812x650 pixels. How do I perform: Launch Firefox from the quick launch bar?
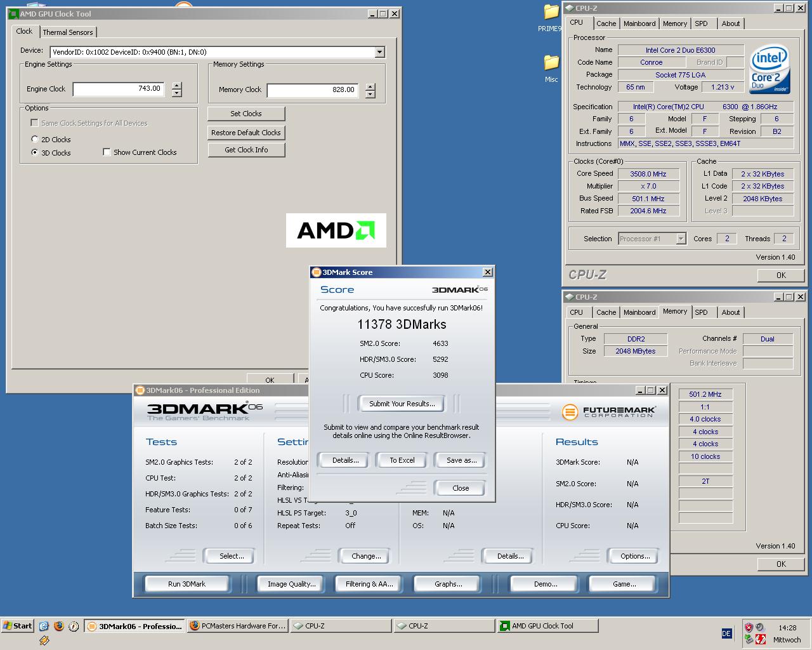point(59,626)
